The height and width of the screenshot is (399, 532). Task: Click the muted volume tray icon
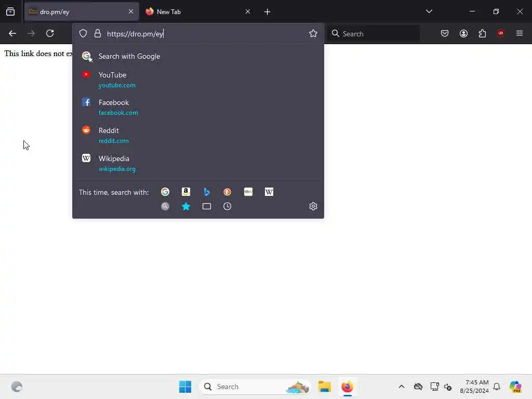(x=448, y=387)
